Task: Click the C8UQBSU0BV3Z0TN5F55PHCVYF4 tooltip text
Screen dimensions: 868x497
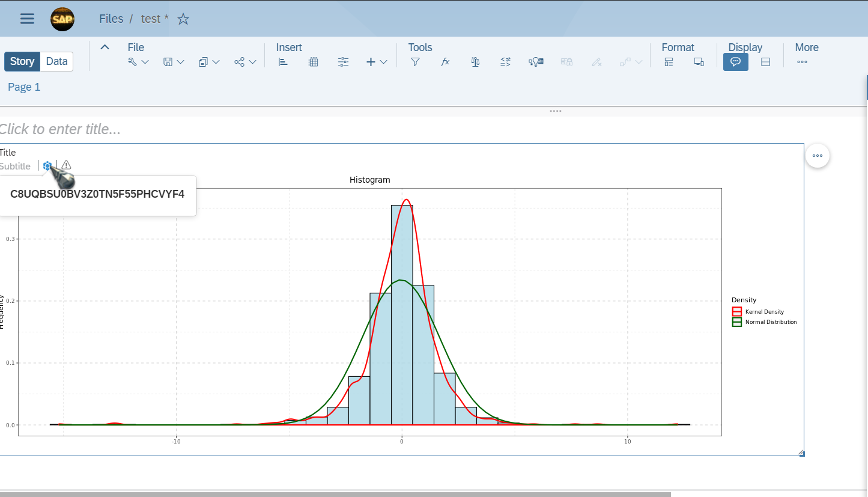Action: (97, 194)
